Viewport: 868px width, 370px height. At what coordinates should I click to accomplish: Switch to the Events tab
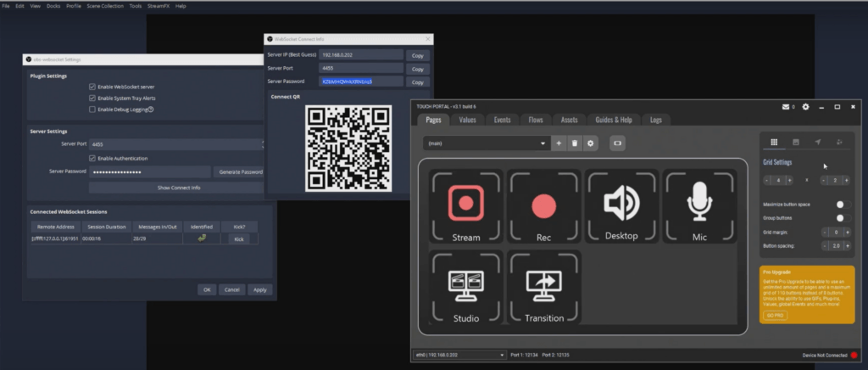click(x=502, y=120)
